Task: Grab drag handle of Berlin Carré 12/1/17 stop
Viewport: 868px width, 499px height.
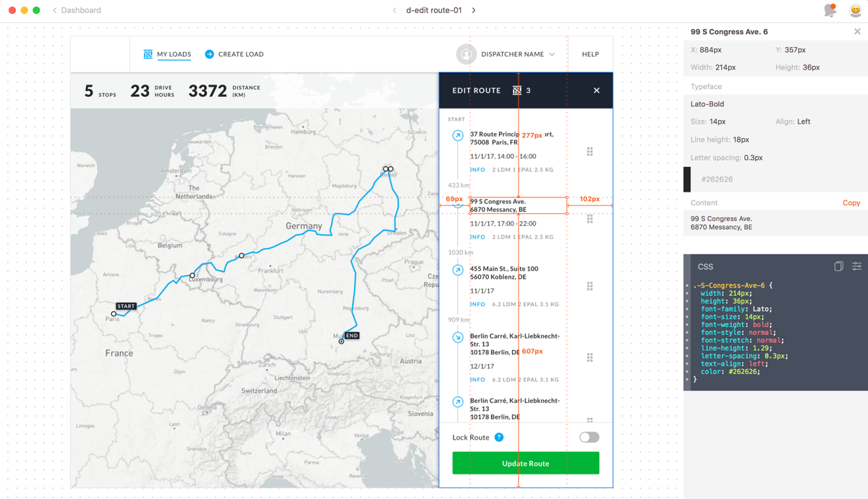Action: point(590,357)
